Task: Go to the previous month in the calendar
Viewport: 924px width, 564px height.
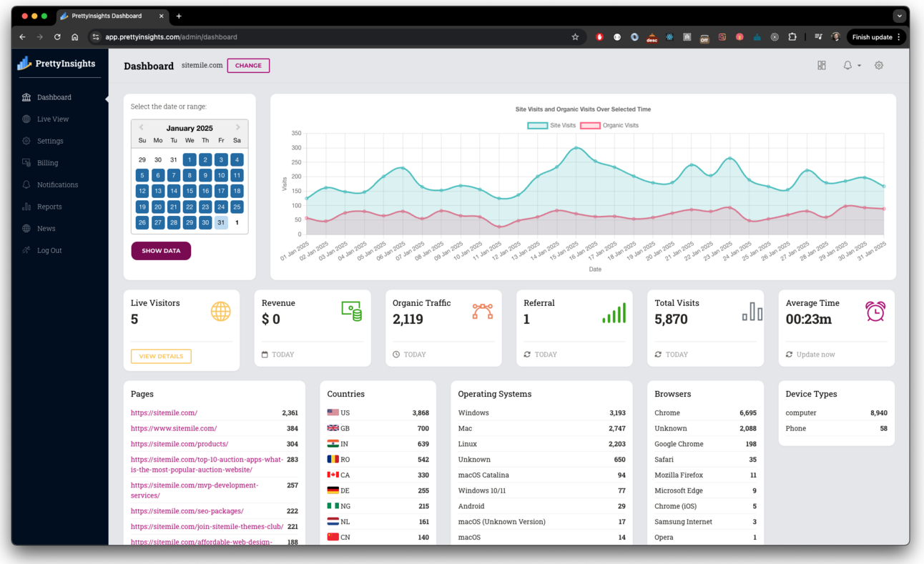Action: pos(140,127)
